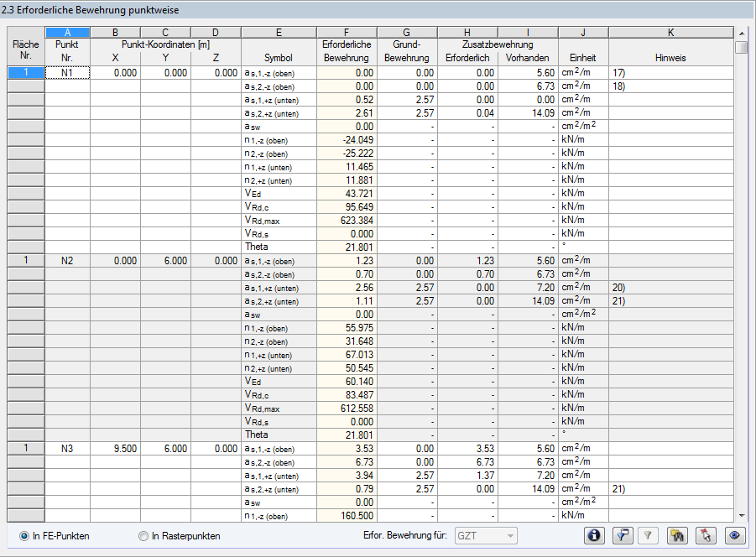Click the Einheit column header J
Image resolution: width=756 pixels, height=557 pixels.
point(582,32)
